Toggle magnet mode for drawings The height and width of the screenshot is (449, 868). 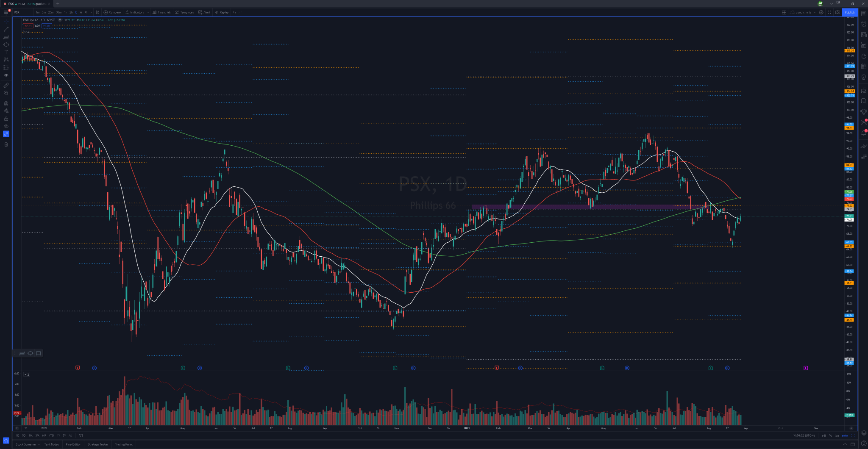tap(6, 103)
